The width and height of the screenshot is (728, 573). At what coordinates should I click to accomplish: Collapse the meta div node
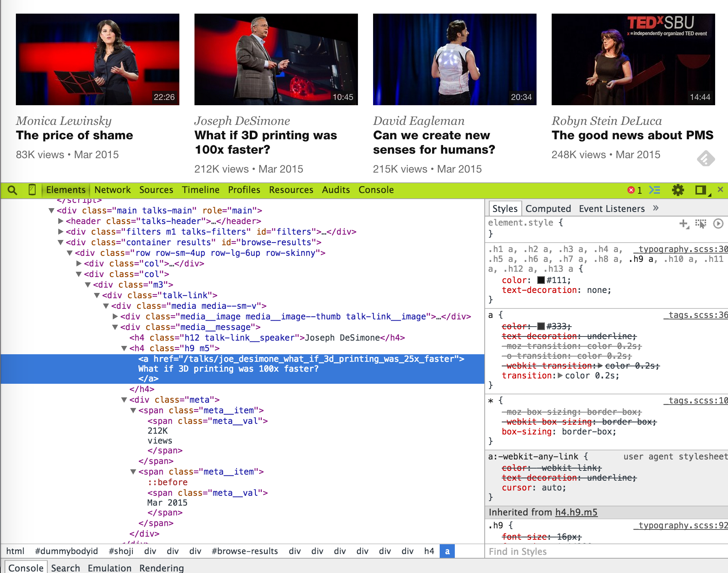124,400
